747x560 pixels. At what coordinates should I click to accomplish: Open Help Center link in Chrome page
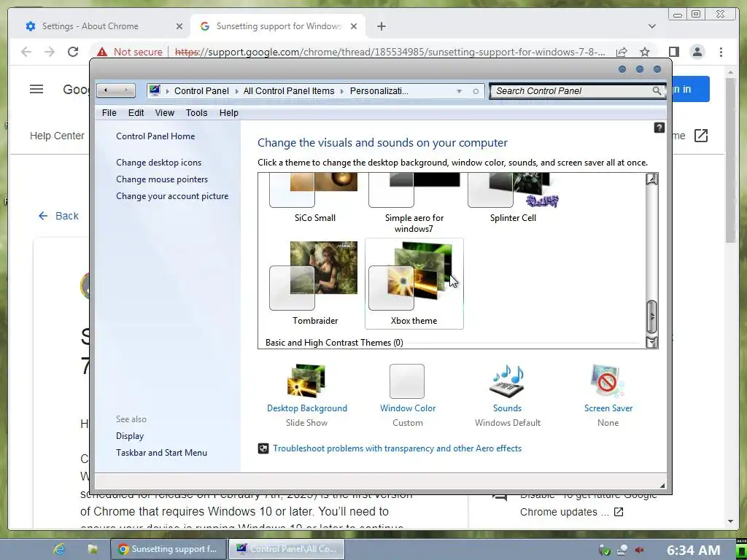click(57, 136)
